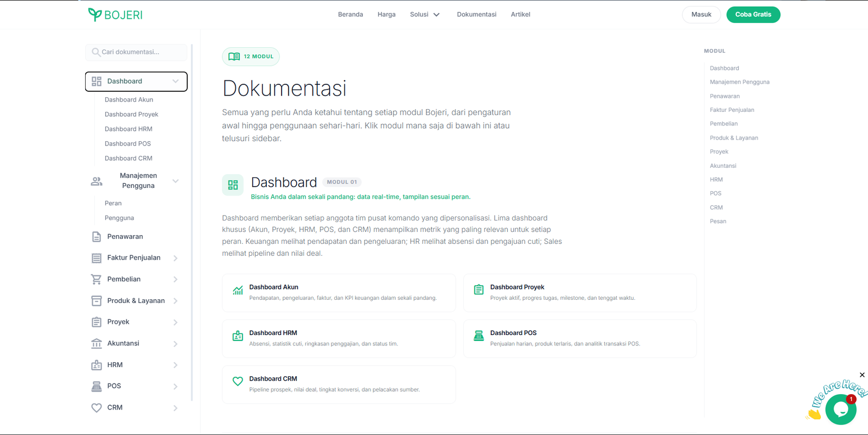868x435 pixels.
Task: Dismiss the We Are Here chat popup
Action: point(862,375)
